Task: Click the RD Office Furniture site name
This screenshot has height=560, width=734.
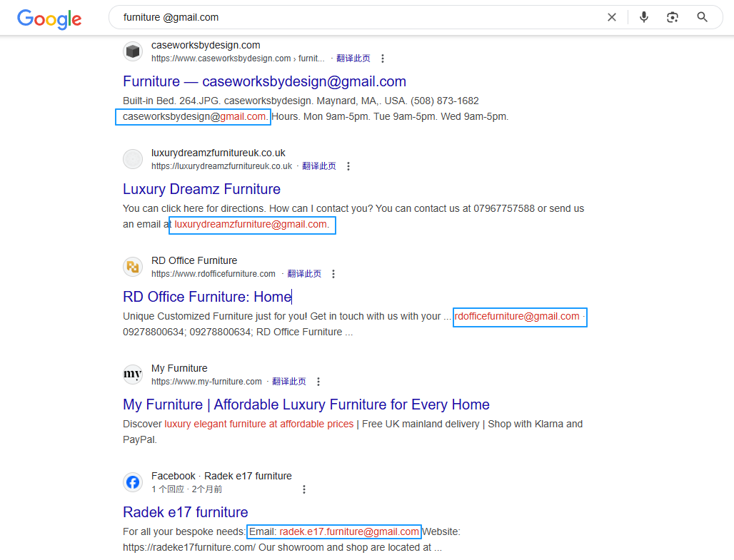Action: pyautogui.click(x=194, y=260)
